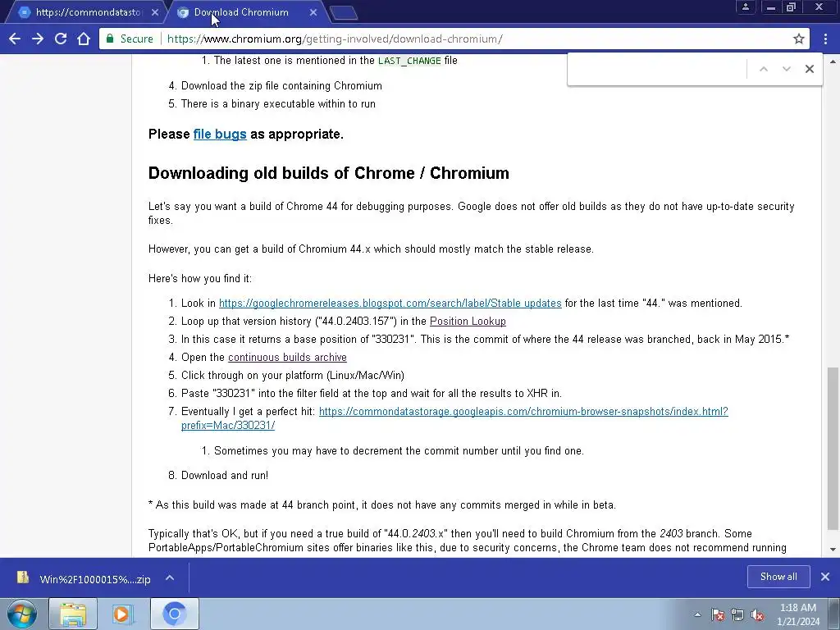Click the 'Downloading old builds of Chrome / Chromium' heading
This screenshot has height=630, width=840.
[x=328, y=173]
